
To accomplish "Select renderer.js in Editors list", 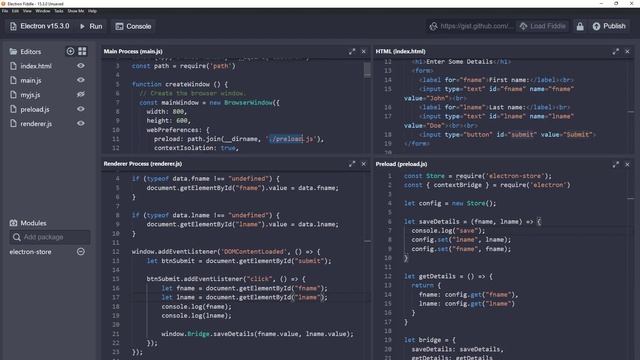I will pos(36,124).
